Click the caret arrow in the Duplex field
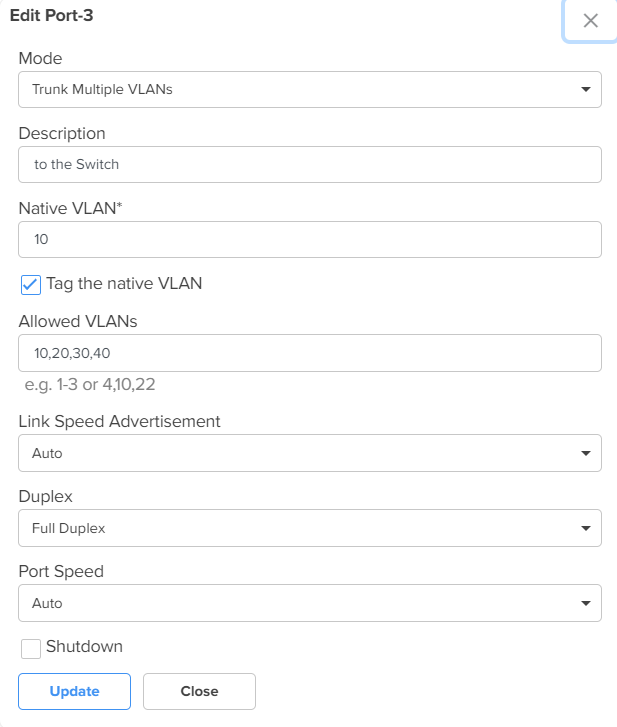The image size is (617, 727). point(586,528)
